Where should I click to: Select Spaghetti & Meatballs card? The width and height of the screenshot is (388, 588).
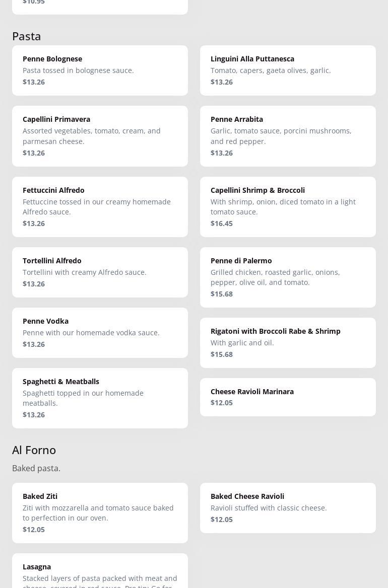[100, 398]
